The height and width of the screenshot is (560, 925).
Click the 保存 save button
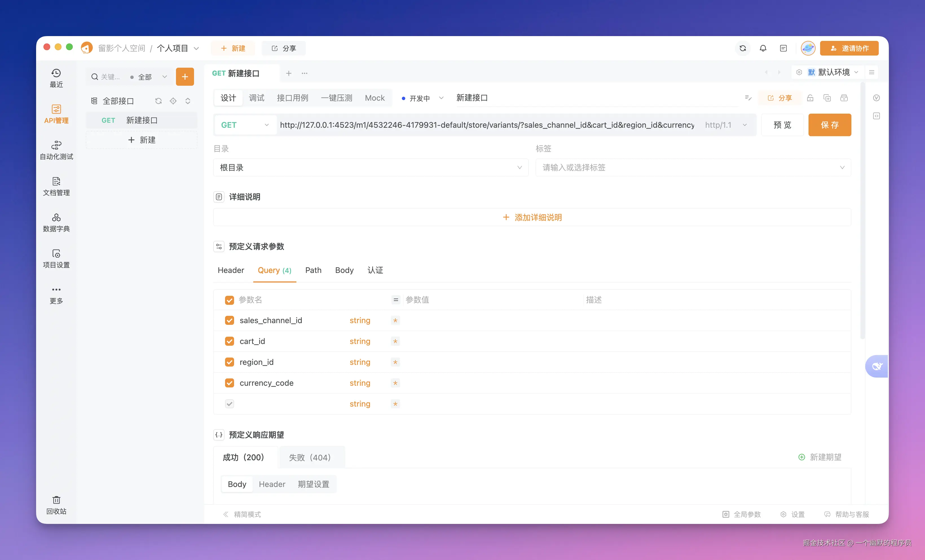829,125
